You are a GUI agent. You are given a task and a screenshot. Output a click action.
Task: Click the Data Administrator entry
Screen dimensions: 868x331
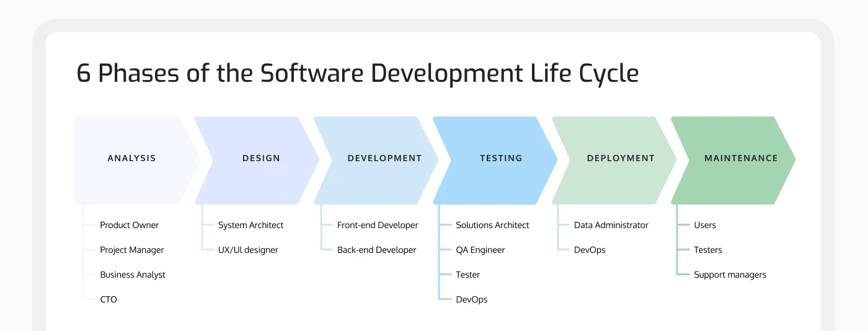[x=611, y=226]
